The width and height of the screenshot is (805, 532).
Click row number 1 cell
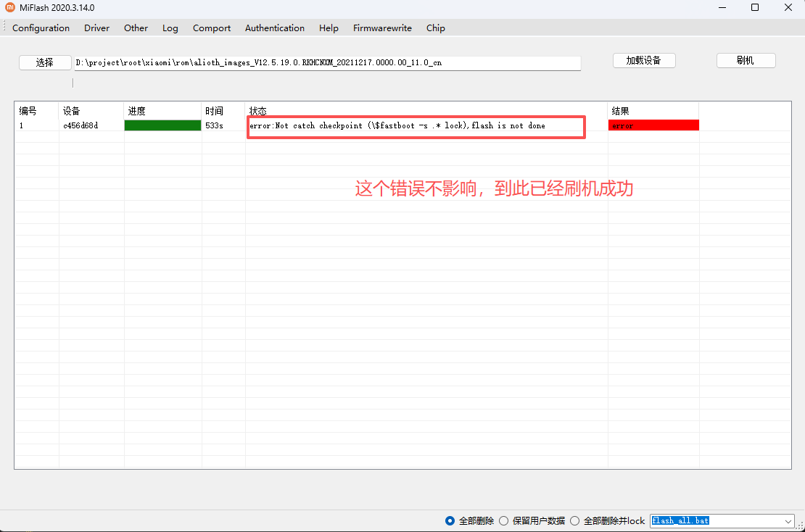coord(22,125)
